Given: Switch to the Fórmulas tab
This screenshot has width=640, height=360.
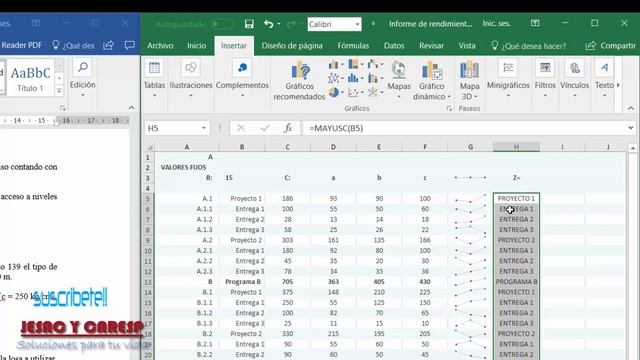Looking at the screenshot, I should click(x=353, y=46).
